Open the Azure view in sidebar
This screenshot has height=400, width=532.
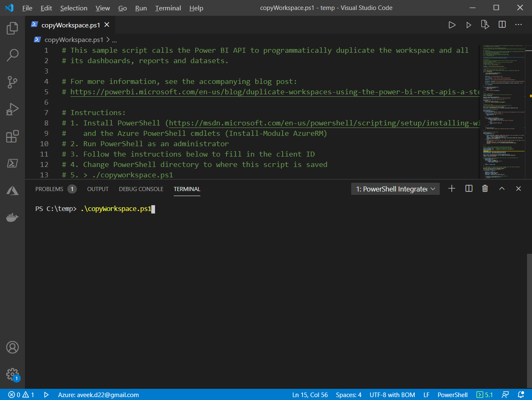click(12, 190)
